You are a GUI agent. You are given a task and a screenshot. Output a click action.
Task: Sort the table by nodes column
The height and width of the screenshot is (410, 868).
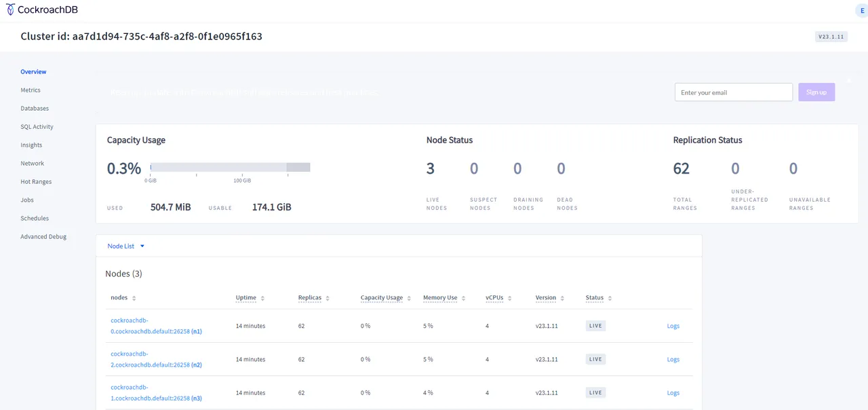pos(123,298)
